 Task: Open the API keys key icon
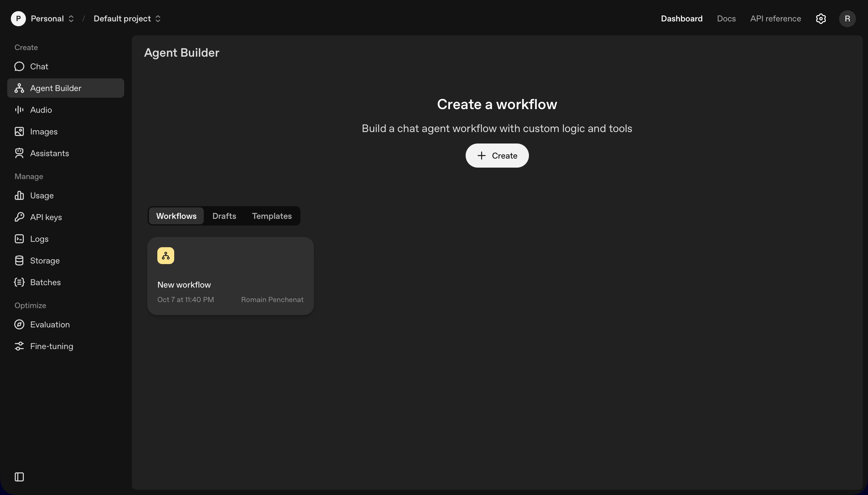[19, 217]
